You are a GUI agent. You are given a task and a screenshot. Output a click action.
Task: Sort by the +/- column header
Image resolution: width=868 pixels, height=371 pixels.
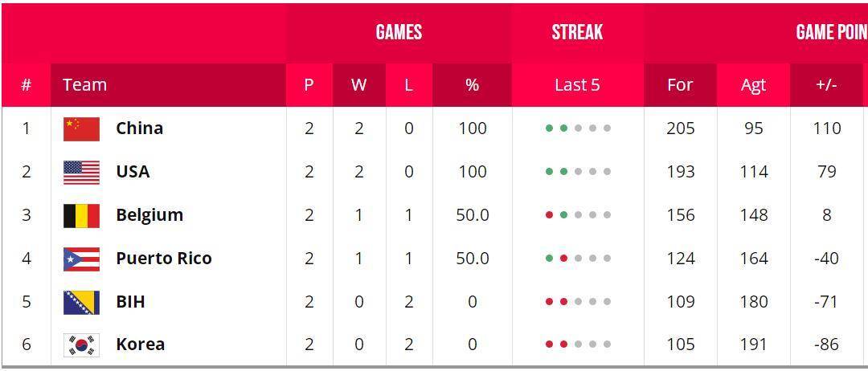coord(826,85)
